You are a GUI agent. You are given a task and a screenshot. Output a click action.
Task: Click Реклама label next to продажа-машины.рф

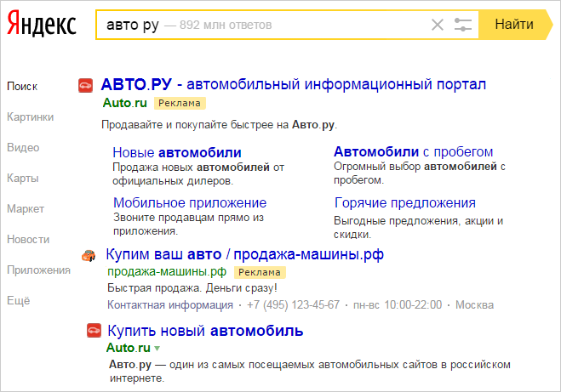[260, 273]
